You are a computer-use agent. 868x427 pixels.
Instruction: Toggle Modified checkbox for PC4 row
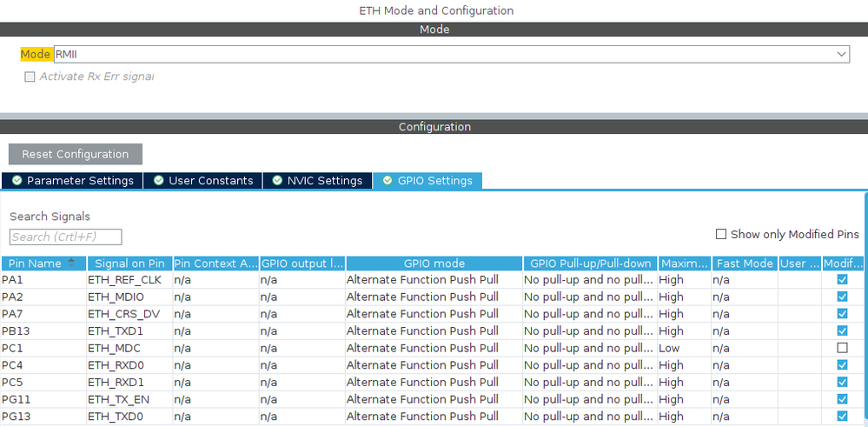click(843, 365)
